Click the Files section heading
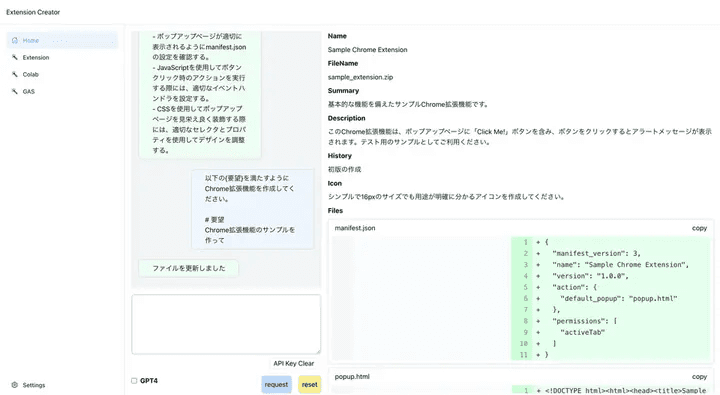Image resolution: width=720 pixels, height=395 pixels. [x=335, y=211]
